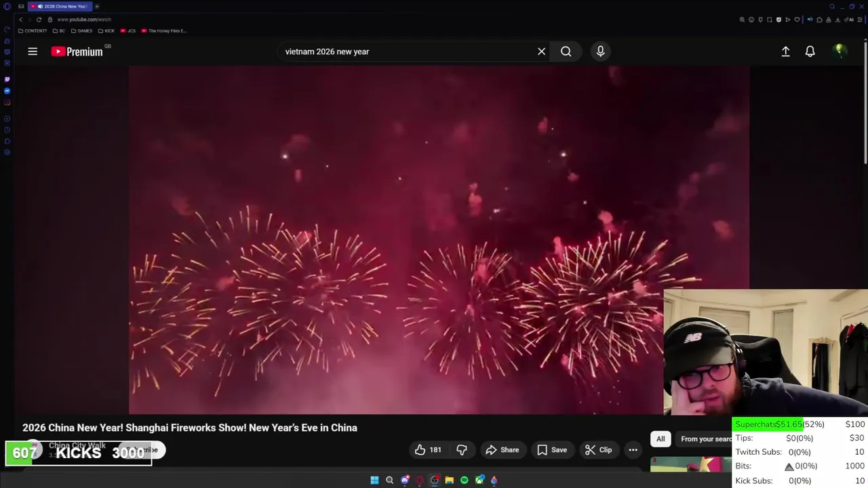Image resolution: width=868 pixels, height=488 pixels.
Task: Open the Create upload button
Action: 785,52
